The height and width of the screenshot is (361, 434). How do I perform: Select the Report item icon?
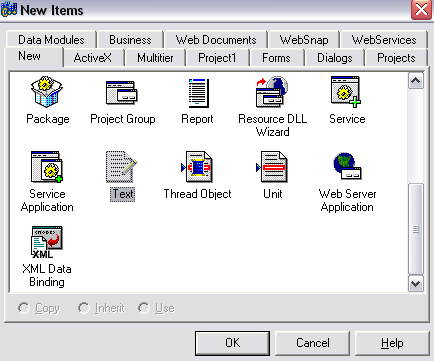(x=199, y=93)
